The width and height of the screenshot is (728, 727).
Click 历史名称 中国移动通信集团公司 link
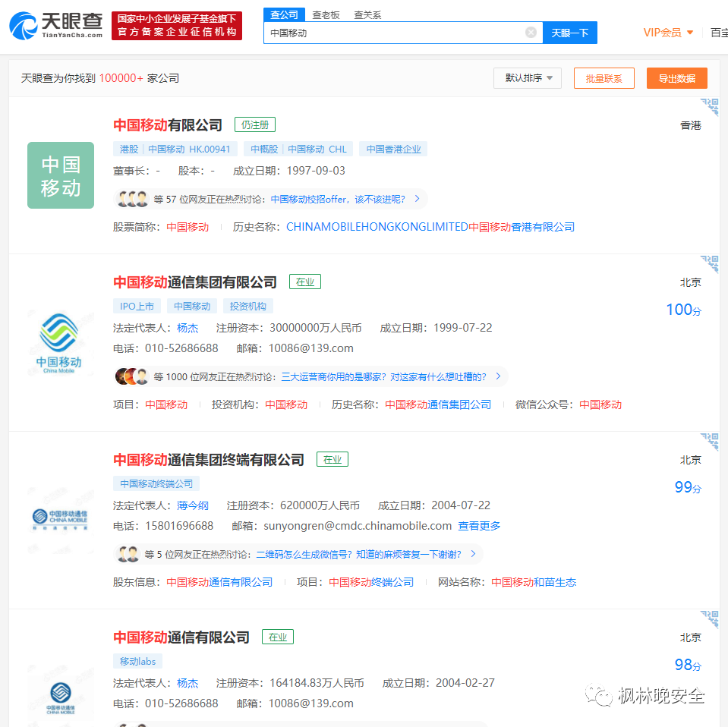pos(438,404)
